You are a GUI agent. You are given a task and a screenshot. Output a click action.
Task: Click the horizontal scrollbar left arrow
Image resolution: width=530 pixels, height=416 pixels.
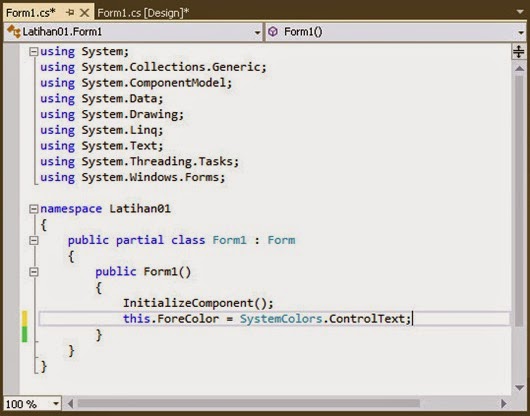coord(70,403)
